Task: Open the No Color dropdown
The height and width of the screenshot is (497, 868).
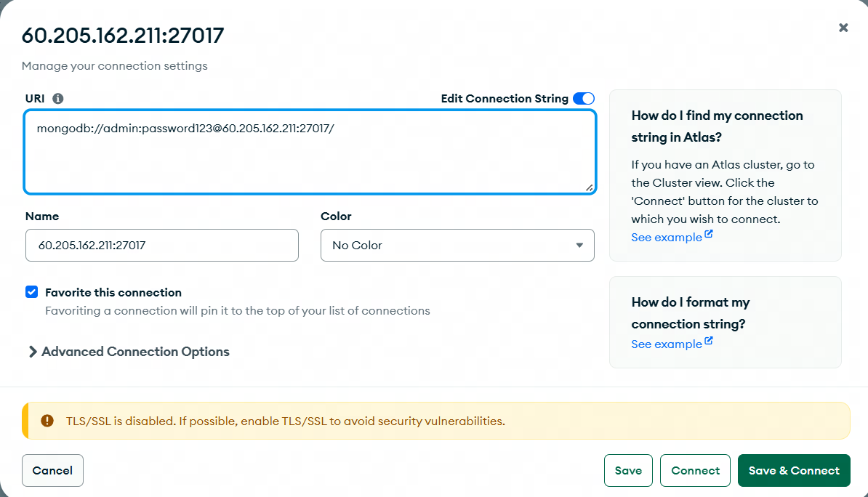Action: point(457,246)
